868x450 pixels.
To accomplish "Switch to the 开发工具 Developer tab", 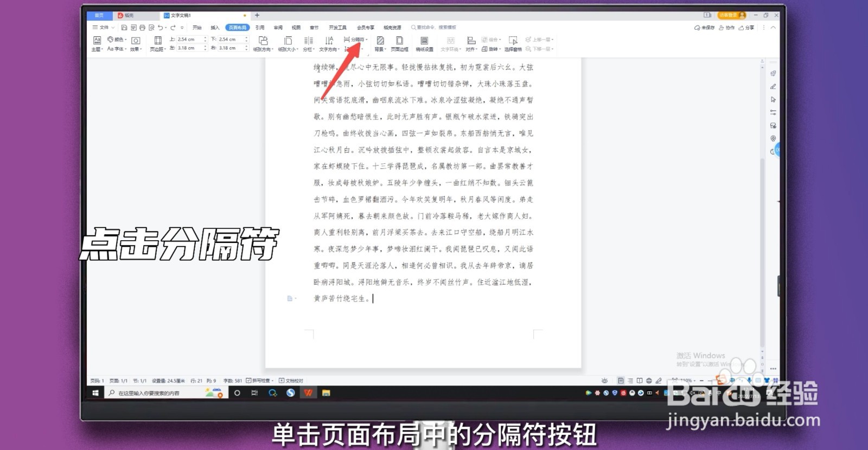I will (337, 28).
